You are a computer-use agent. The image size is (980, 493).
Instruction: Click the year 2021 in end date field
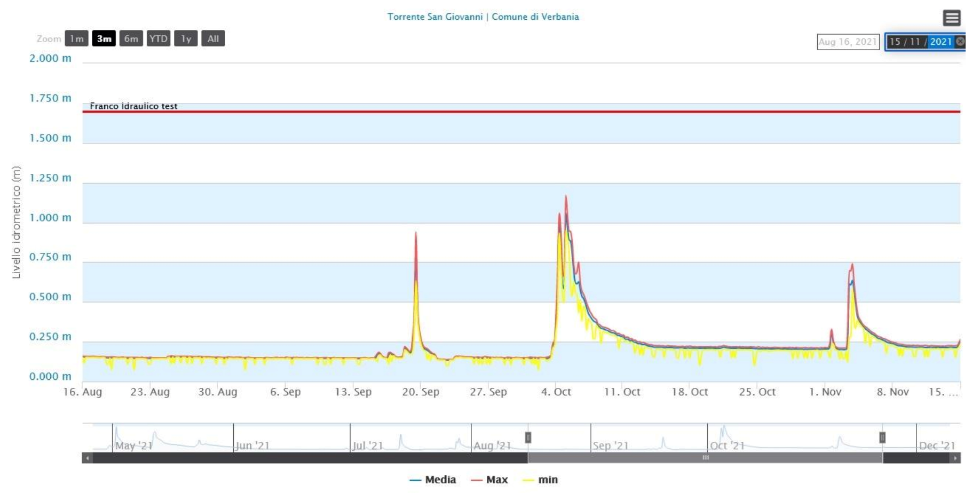[x=941, y=42]
